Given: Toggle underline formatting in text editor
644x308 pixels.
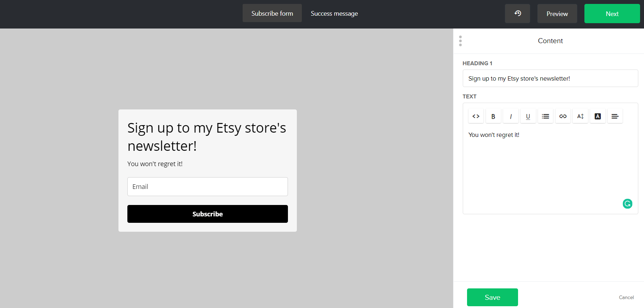Looking at the screenshot, I should tap(528, 116).
